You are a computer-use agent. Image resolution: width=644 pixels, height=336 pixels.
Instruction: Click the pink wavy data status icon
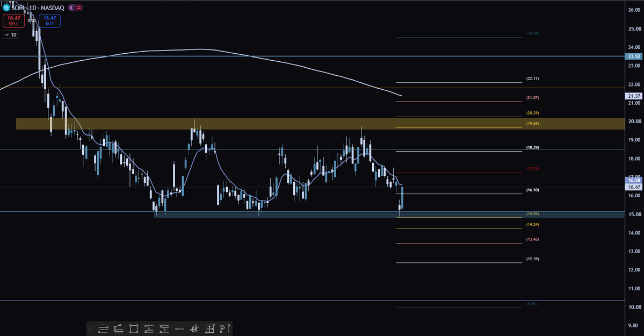coord(79,8)
